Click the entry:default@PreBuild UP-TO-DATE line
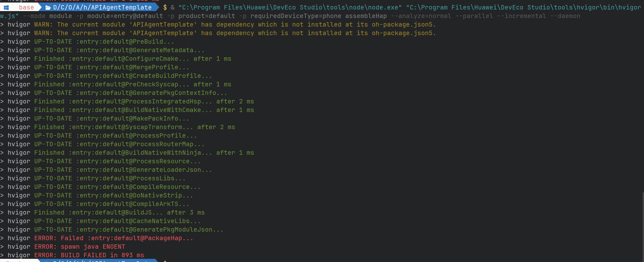Screen dimensions: 644x262 (87, 41)
